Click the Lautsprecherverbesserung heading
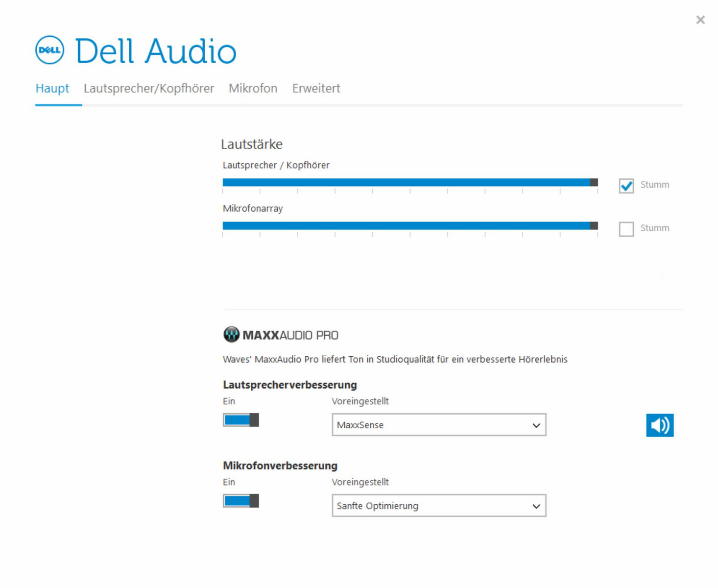Screen dimensions: 718x588 point(290,385)
